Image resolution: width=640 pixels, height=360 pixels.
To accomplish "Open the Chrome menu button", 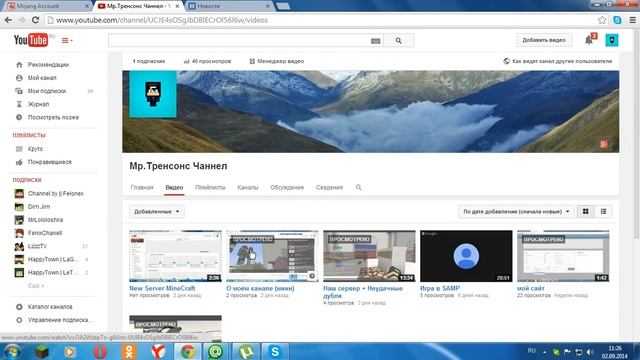I will (x=632, y=20).
